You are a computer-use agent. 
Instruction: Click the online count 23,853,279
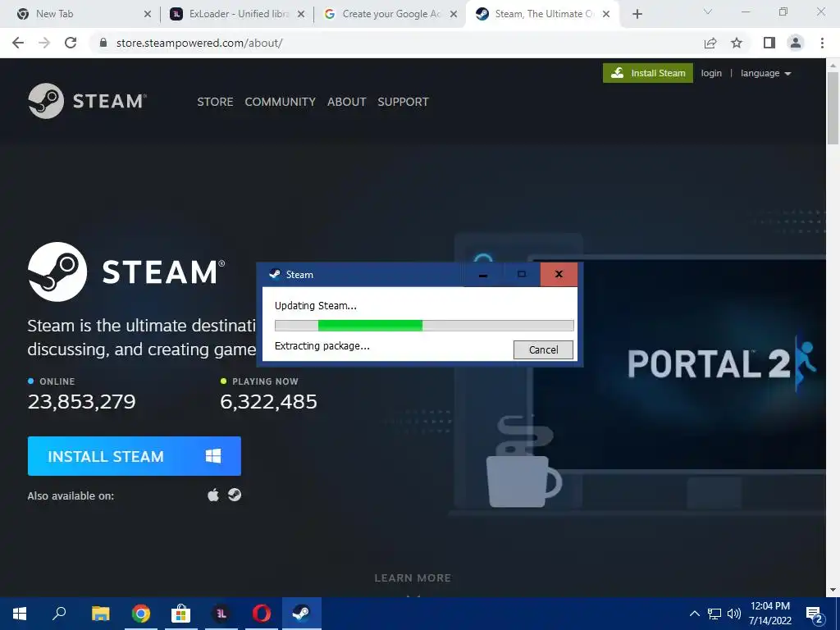click(81, 402)
